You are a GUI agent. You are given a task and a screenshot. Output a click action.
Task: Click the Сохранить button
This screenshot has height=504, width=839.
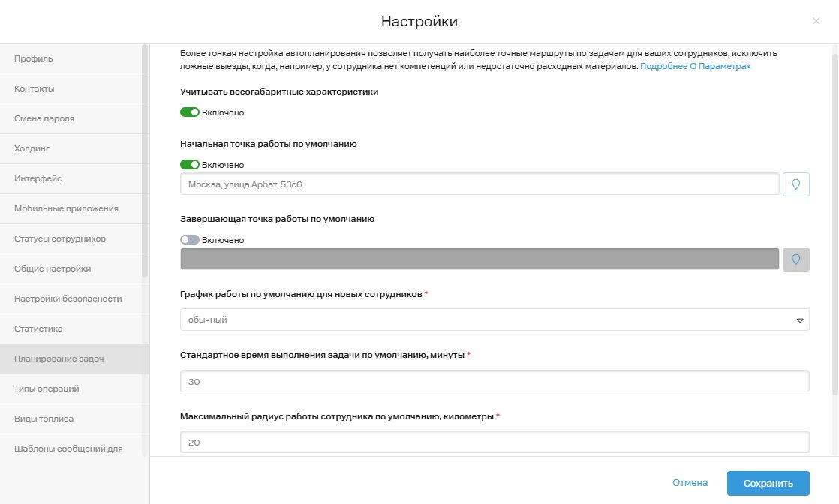[x=768, y=484]
